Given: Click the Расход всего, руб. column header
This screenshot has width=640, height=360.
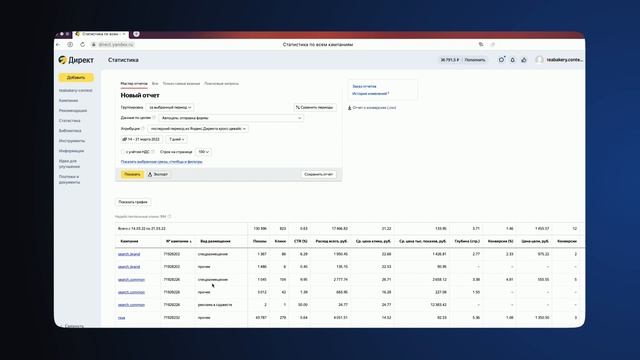Looking at the screenshot, I should point(331,242).
